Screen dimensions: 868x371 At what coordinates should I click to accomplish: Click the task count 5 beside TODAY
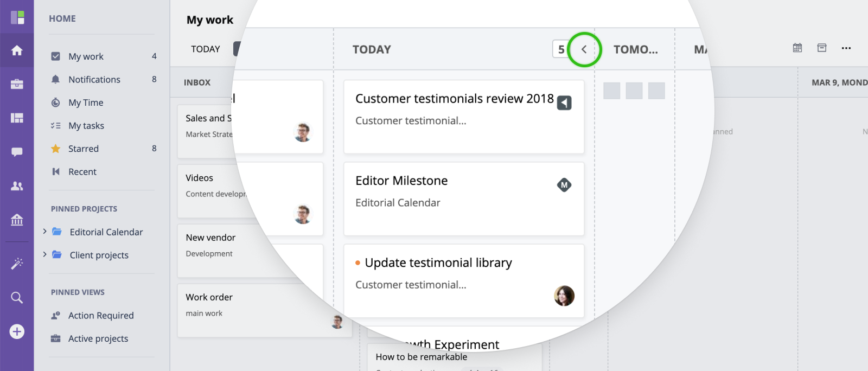coord(561,49)
